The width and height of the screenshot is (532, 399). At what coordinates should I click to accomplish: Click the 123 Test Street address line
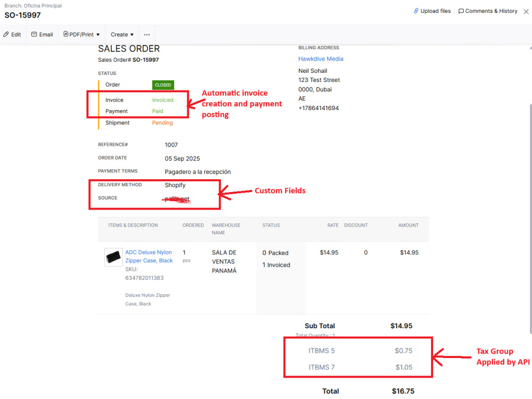tap(319, 80)
